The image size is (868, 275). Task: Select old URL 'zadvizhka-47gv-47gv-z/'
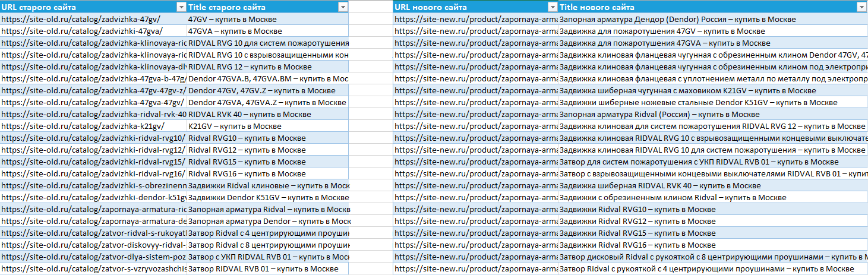pyautogui.click(x=93, y=90)
